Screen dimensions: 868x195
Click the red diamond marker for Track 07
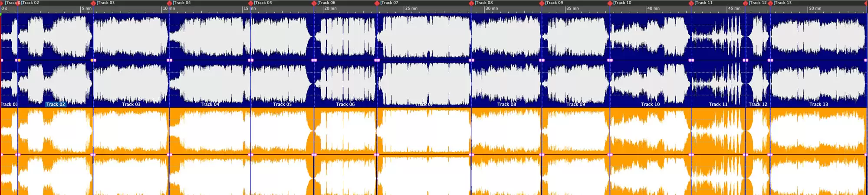377,3
